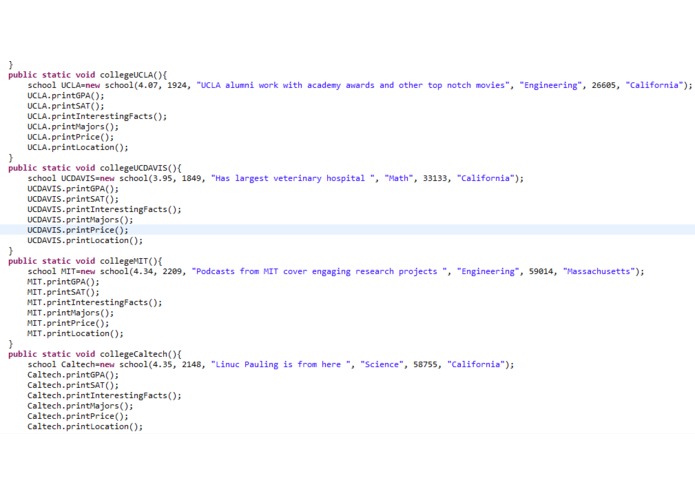The height and width of the screenshot is (494, 695).
Task: Click the UCLA.printInterestingFacts(); statement
Action: [x=97, y=116]
